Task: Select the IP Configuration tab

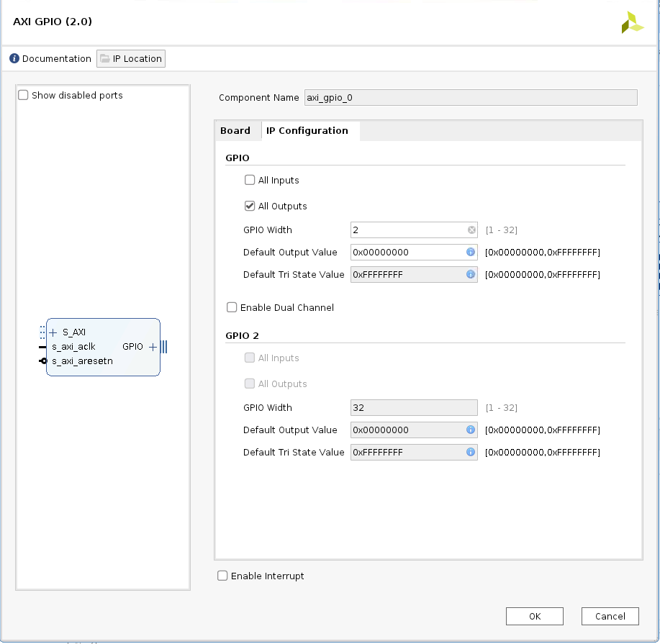Action: click(307, 131)
